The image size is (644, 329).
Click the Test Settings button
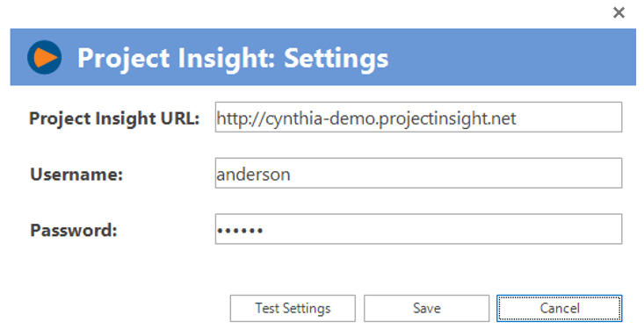pyautogui.click(x=293, y=308)
